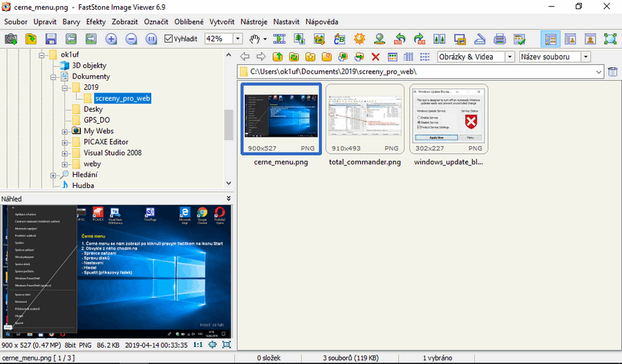Click the sun-shaped color adjustment icon
The width and height of the screenshot is (622, 364).
coord(359,39)
